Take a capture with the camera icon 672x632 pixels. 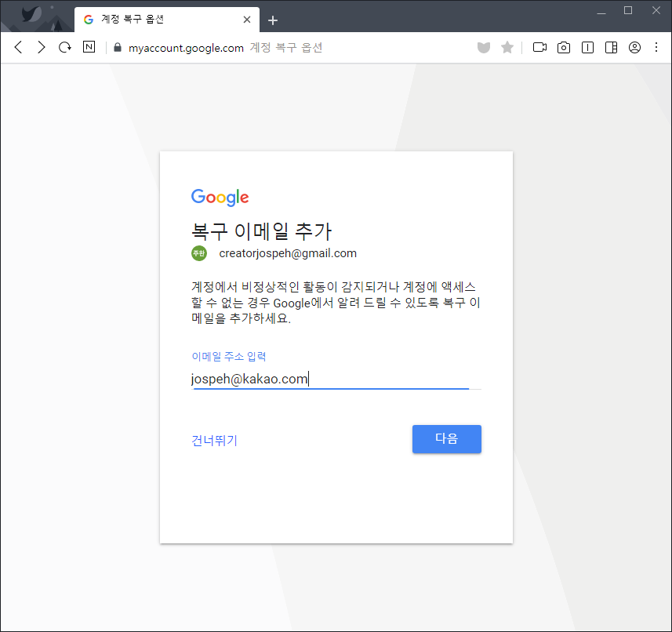click(564, 47)
